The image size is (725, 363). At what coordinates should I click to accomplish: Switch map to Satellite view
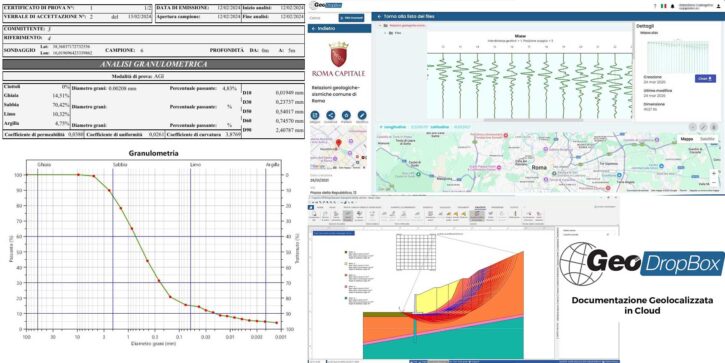click(706, 139)
